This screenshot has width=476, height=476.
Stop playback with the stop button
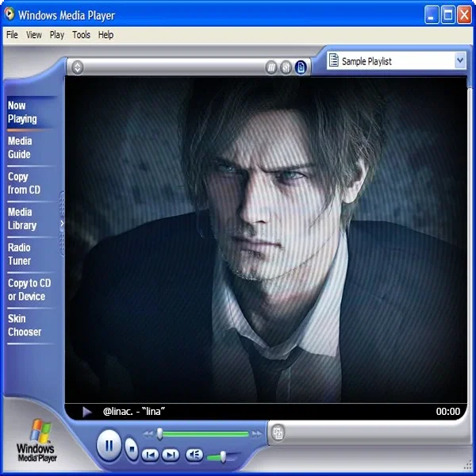(132, 449)
